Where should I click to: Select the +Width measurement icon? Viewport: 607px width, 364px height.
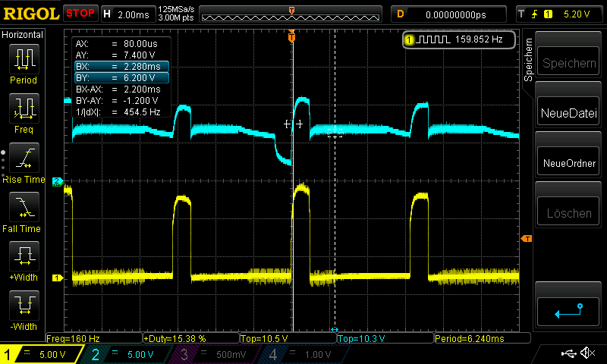tap(24, 256)
